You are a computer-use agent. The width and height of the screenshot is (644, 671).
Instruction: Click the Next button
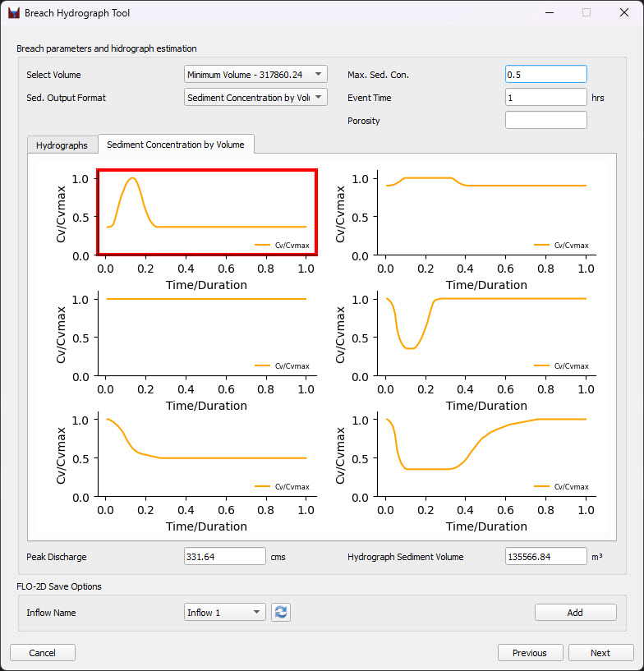600,653
